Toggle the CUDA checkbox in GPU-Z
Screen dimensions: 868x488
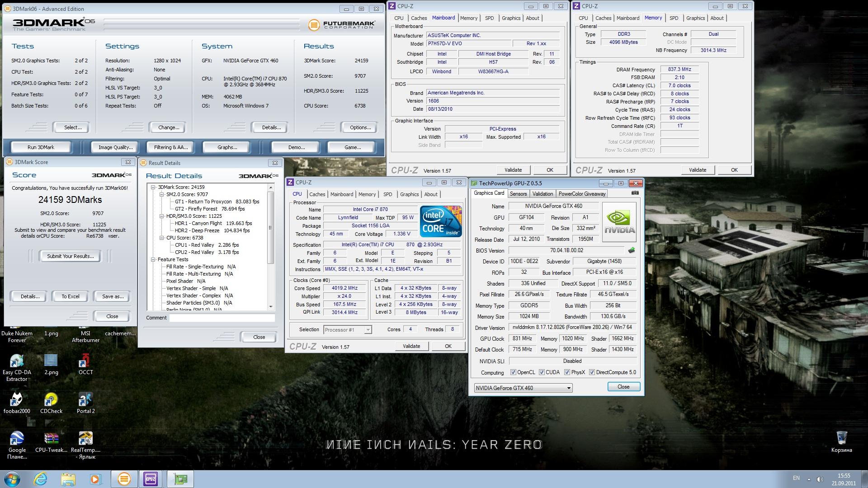[x=542, y=372]
